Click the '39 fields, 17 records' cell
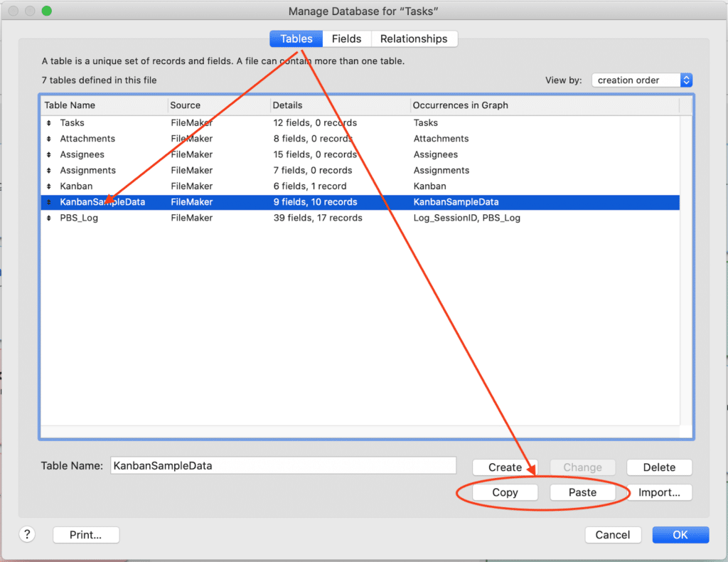Image resolution: width=728 pixels, height=562 pixels. click(x=318, y=218)
